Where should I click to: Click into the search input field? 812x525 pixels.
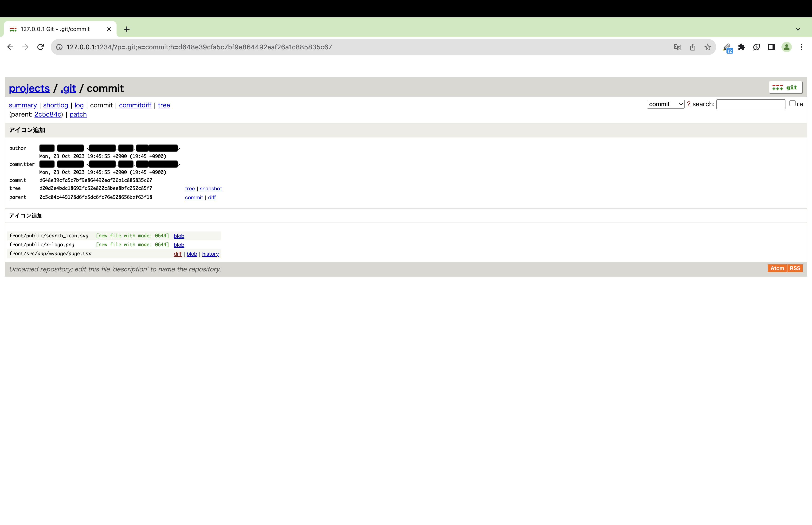(x=751, y=104)
